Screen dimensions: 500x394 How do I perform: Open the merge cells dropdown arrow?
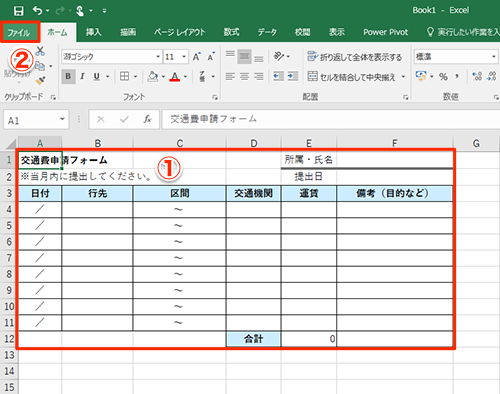(403, 77)
